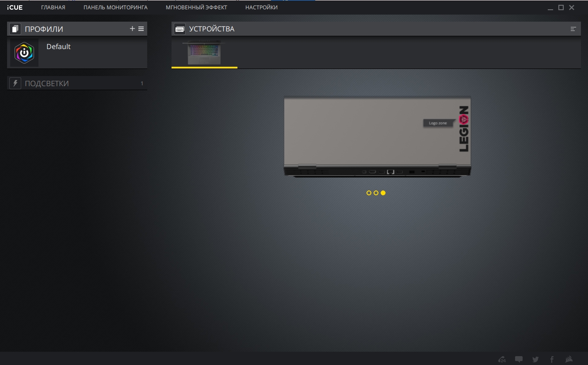This screenshot has height=365, width=588.
Task: Click the iCUE logo
Action: (15, 8)
